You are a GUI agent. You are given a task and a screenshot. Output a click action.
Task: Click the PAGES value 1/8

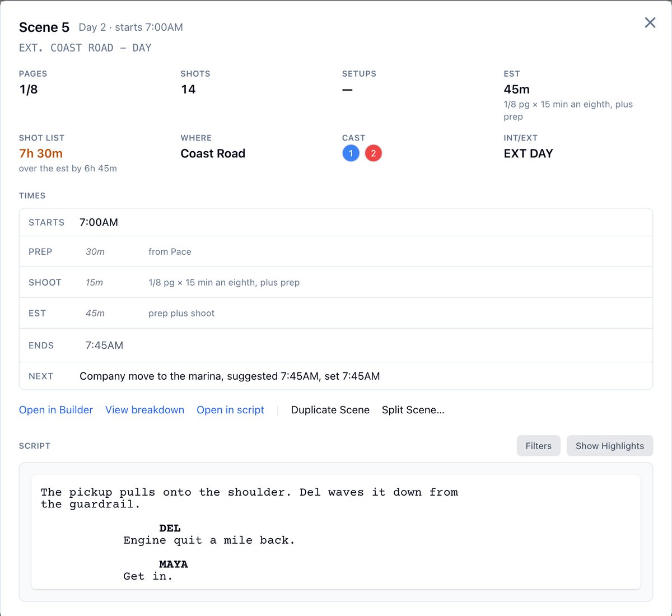29,90
